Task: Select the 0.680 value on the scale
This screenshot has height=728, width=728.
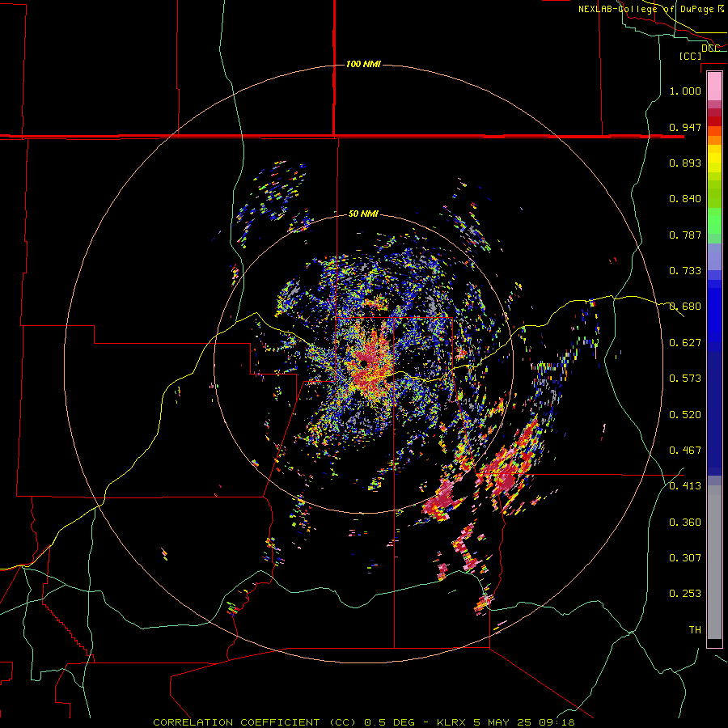Action: click(x=685, y=306)
